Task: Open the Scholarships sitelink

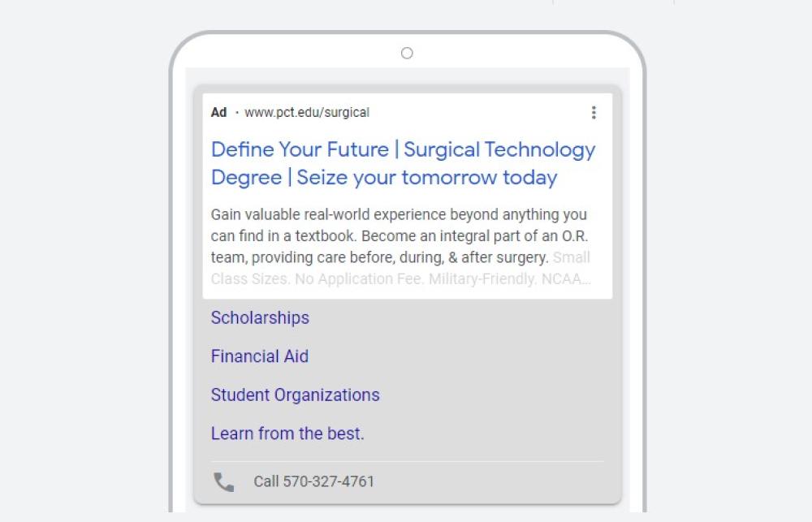Action: click(260, 318)
